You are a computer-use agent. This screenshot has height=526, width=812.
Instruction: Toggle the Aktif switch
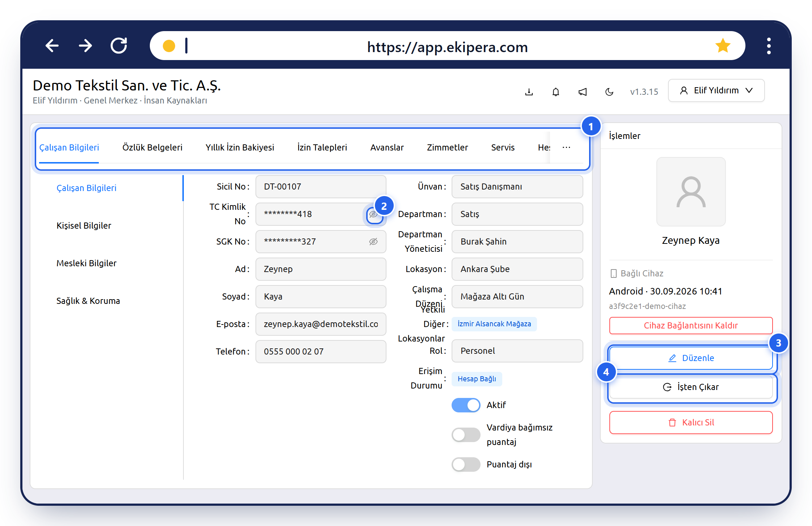tap(466, 405)
